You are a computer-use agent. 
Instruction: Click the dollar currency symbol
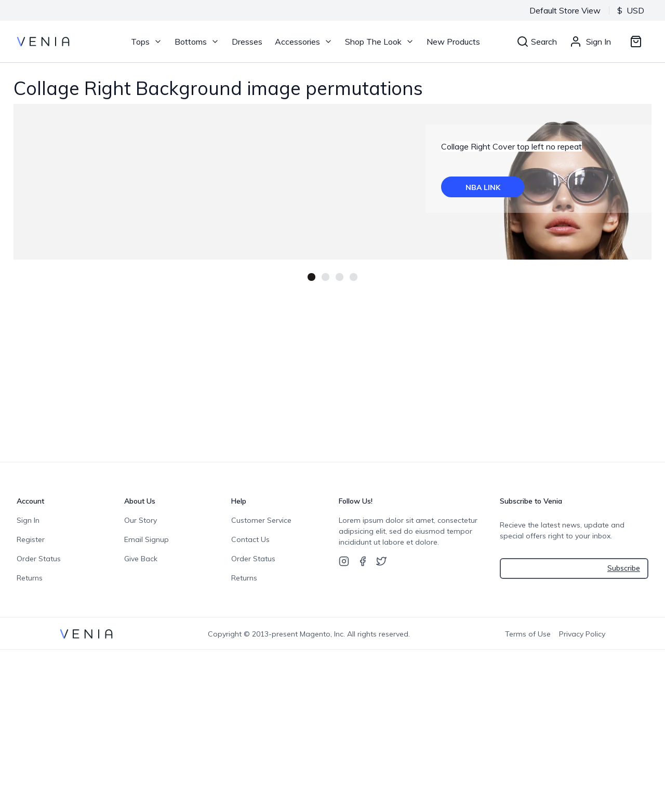click(x=620, y=10)
